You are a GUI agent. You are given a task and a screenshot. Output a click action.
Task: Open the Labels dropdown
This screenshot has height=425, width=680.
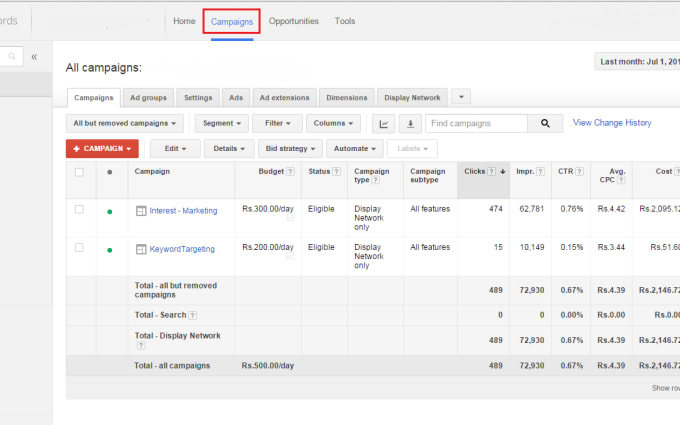412,149
